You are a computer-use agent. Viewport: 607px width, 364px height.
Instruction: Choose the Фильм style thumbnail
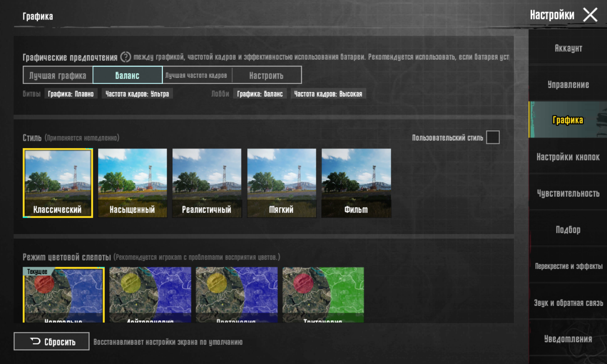pyautogui.click(x=356, y=183)
